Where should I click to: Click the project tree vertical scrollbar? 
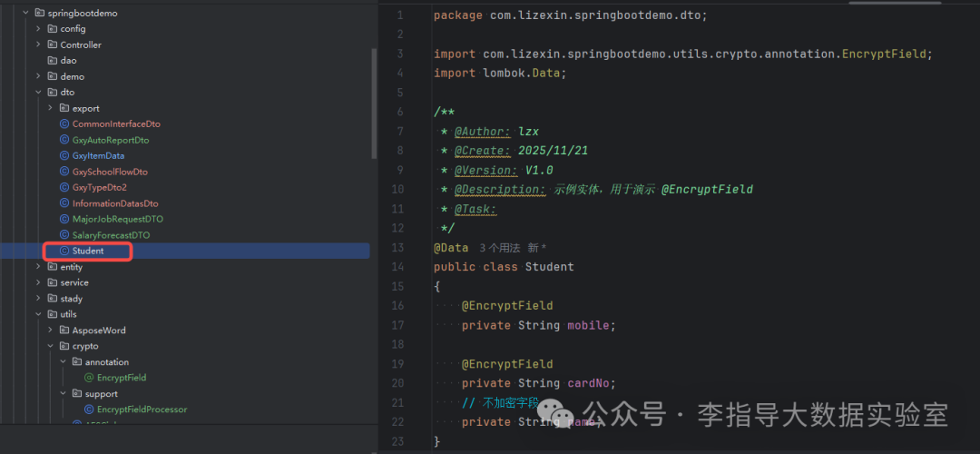click(375, 104)
